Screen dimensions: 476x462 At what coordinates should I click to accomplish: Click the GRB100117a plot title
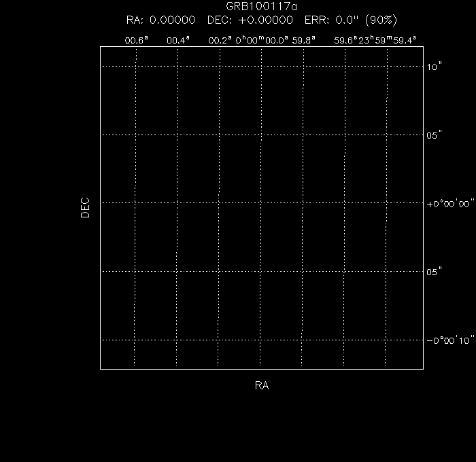click(x=261, y=6)
